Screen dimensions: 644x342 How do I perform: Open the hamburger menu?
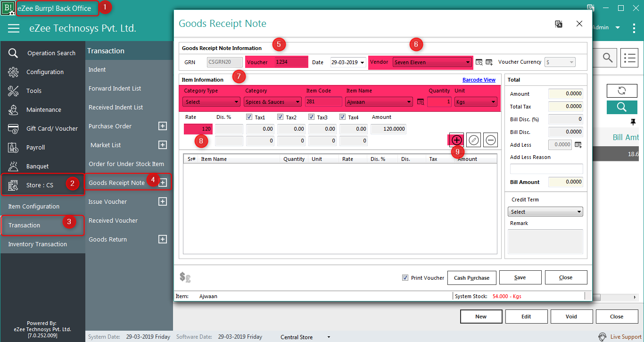click(14, 29)
